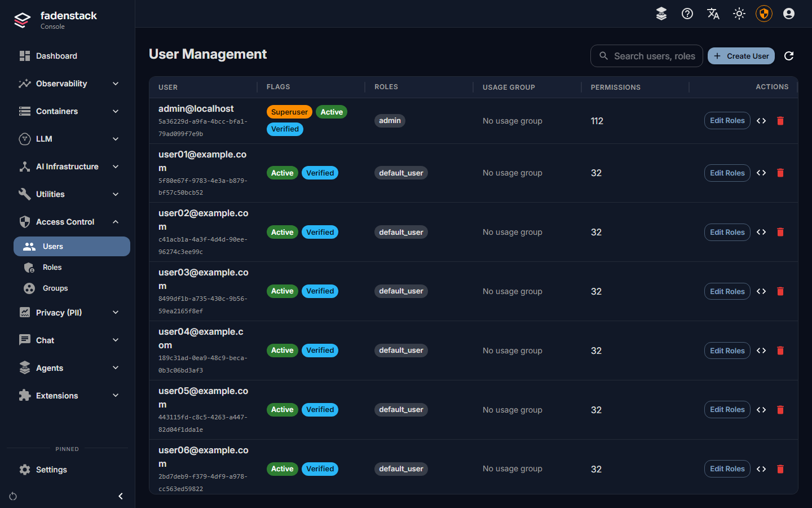Open the language translate icon
The height and width of the screenshot is (508, 812).
tap(713, 14)
